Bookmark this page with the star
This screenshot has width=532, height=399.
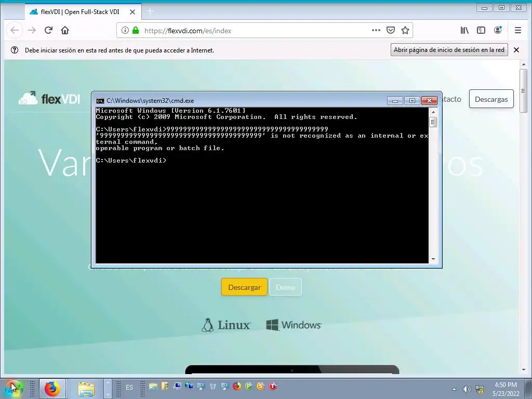[405, 31]
